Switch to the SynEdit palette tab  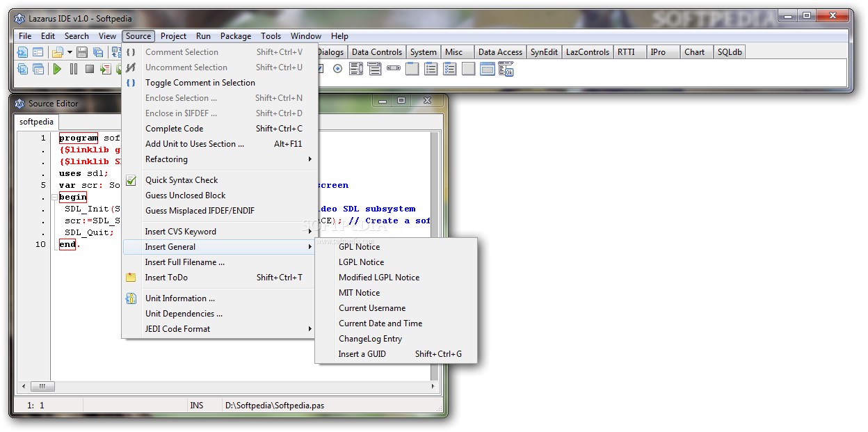point(544,52)
